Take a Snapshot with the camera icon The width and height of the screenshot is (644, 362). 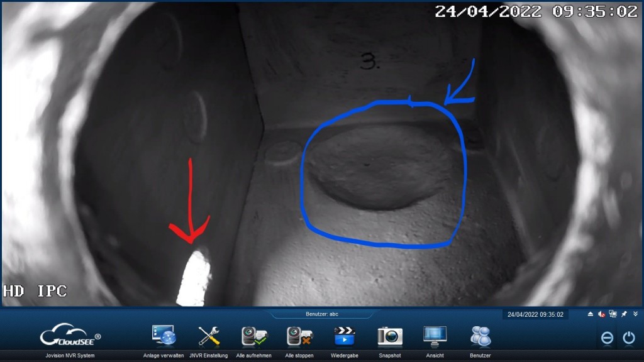[x=390, y=336]
